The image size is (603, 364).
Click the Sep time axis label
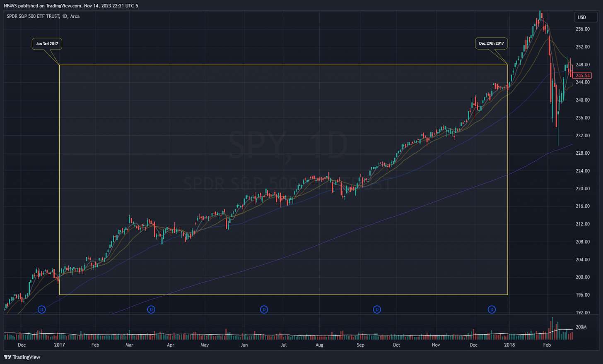click(x=361, y=345)
